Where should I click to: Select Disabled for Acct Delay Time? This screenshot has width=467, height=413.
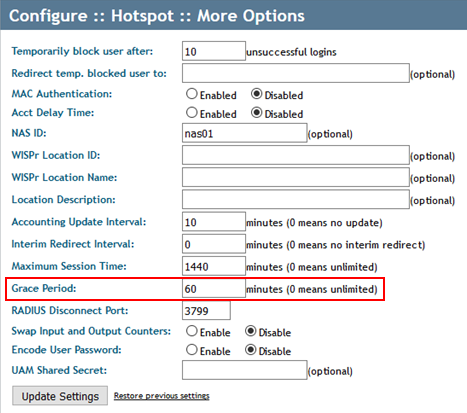point(256,113)
